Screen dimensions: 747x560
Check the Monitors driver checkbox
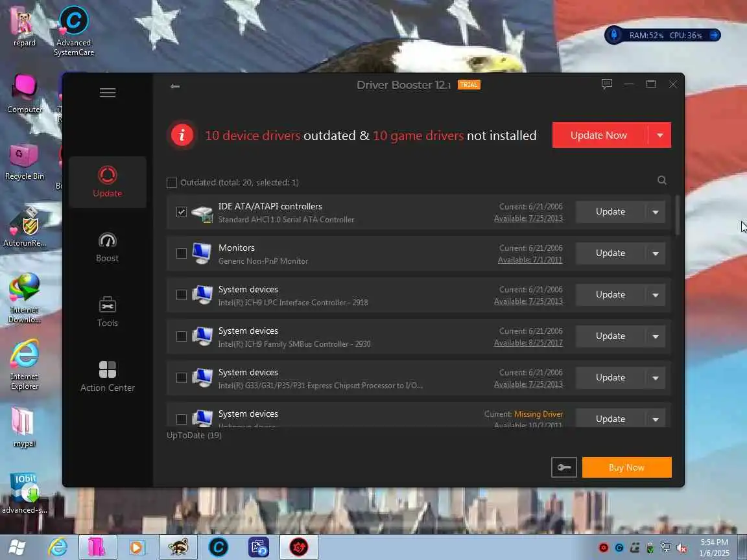[181, 253]
